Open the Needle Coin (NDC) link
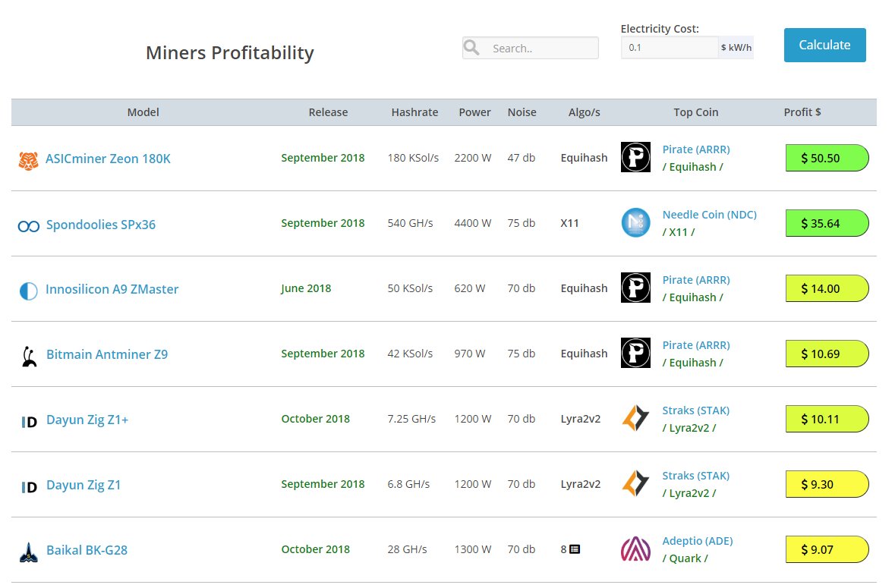 710,215
